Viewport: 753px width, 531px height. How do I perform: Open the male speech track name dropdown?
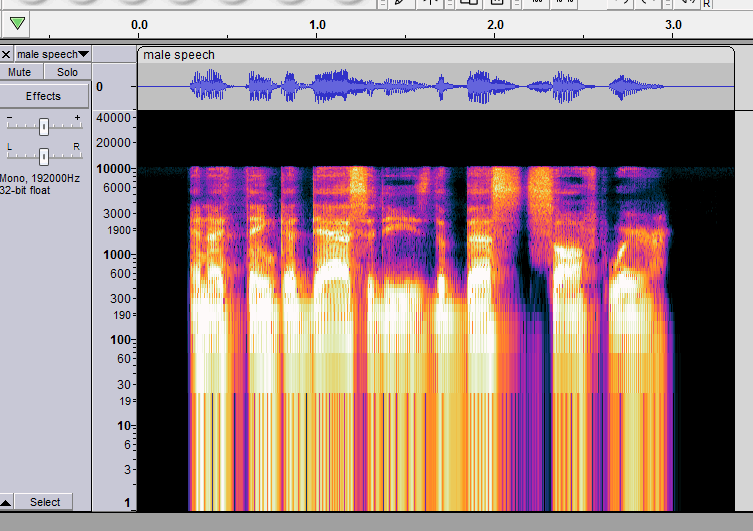(x=53, y=54)
